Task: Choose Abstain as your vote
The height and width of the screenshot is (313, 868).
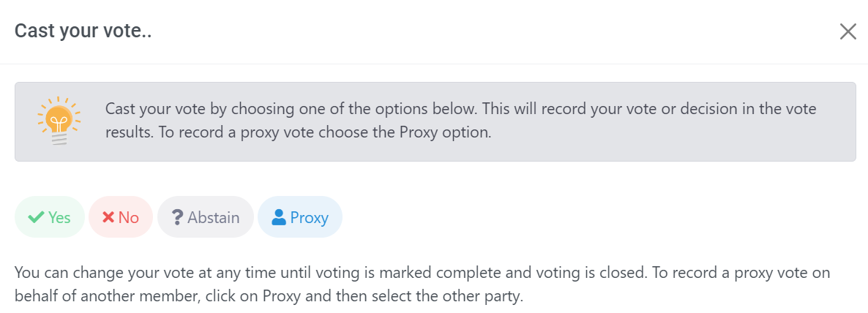Action: [x=206, y=217]
